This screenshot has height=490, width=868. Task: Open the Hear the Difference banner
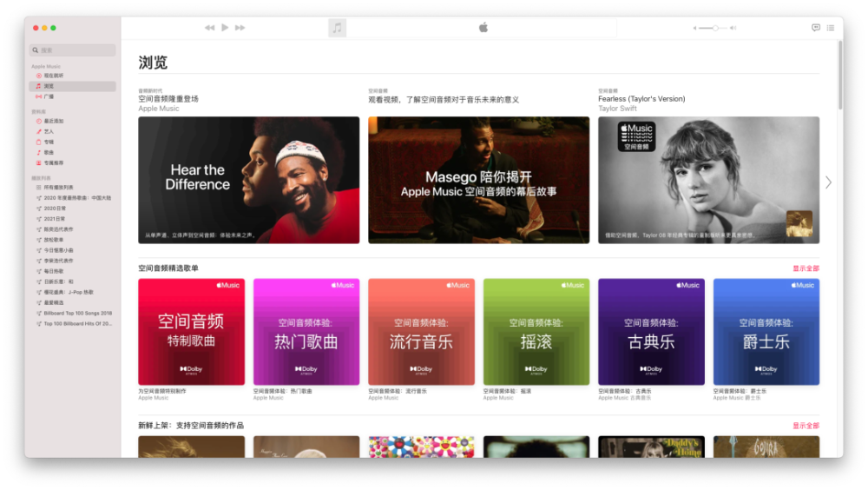pyautogui.click(x=248, y=180)
